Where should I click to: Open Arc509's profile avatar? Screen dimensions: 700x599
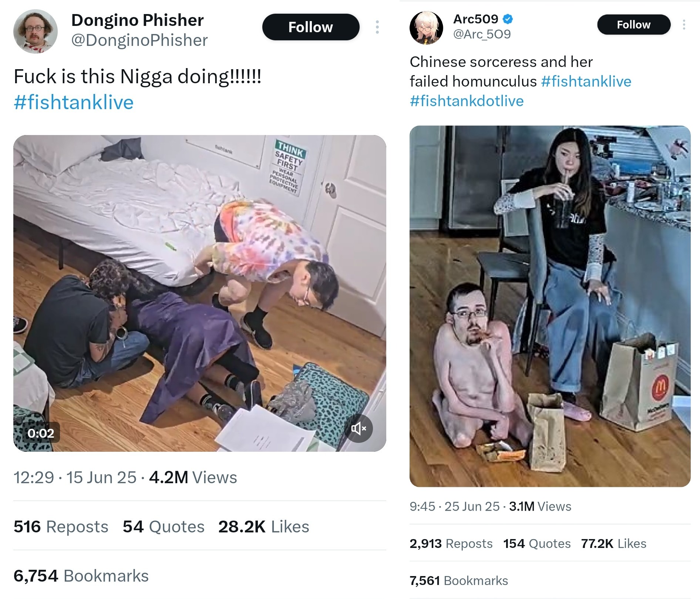point(426,28)
